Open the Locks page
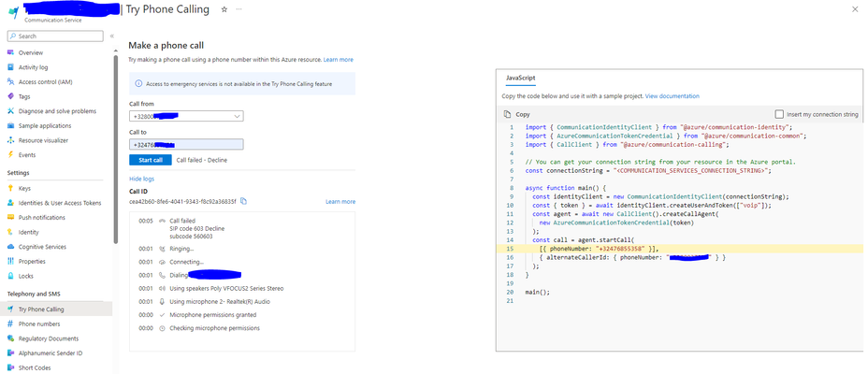The image size is (868, 374). (25, 276)
